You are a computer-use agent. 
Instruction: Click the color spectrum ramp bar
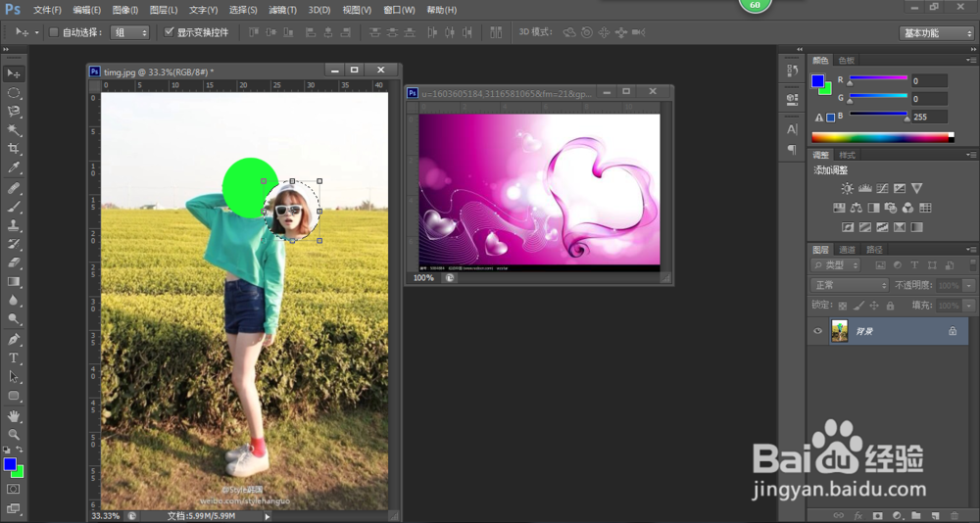[883, 137]
